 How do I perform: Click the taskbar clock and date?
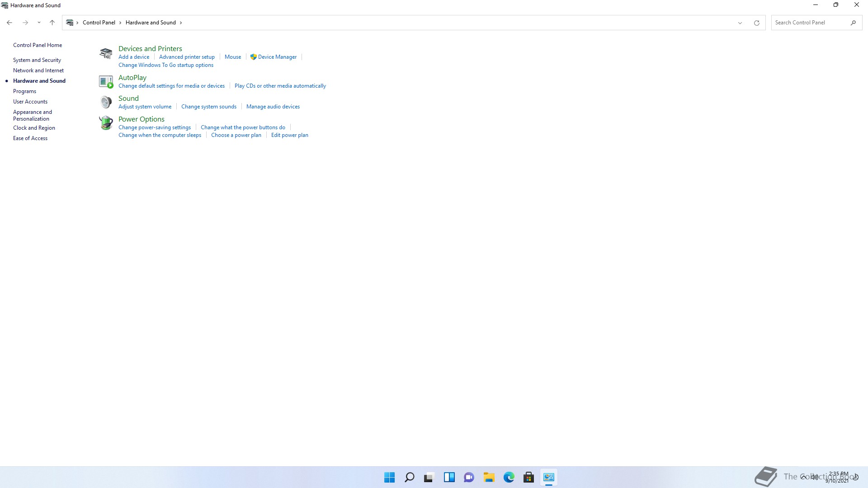tap(838, 477)
